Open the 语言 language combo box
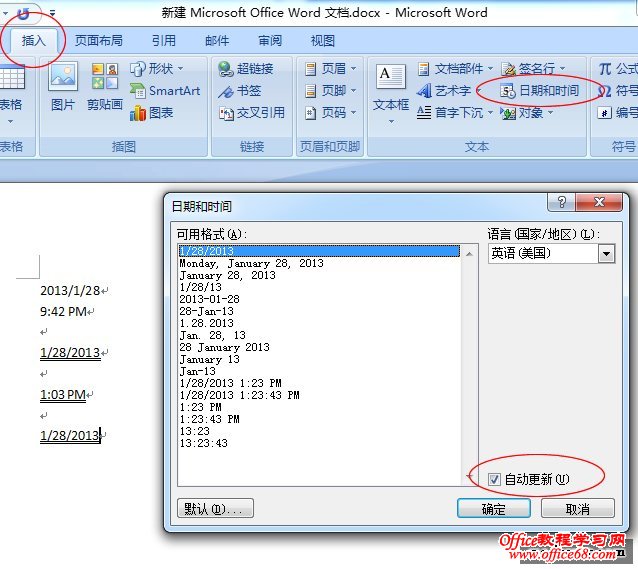Viewport: 638px width, 569px height. 551,254
